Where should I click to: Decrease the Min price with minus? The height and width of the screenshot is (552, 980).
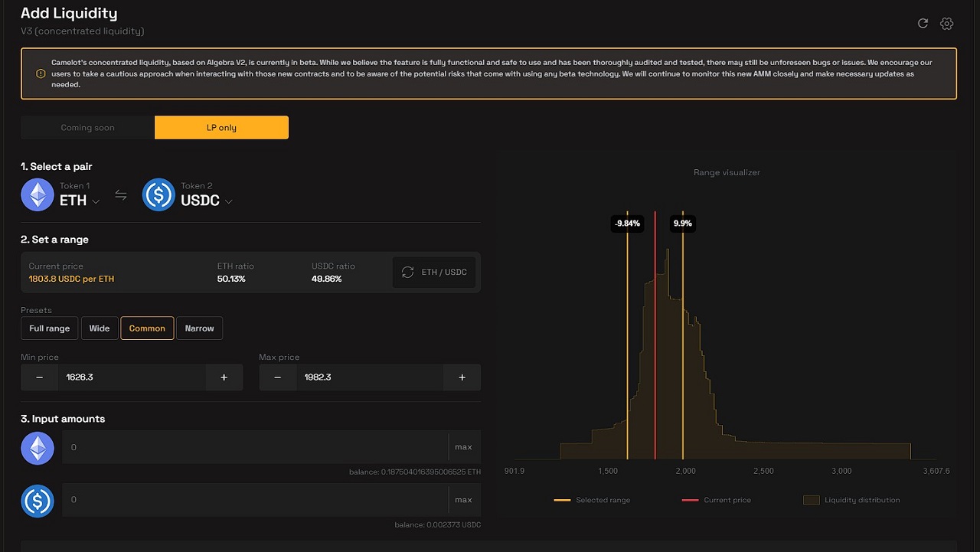[x=40, y=377]
